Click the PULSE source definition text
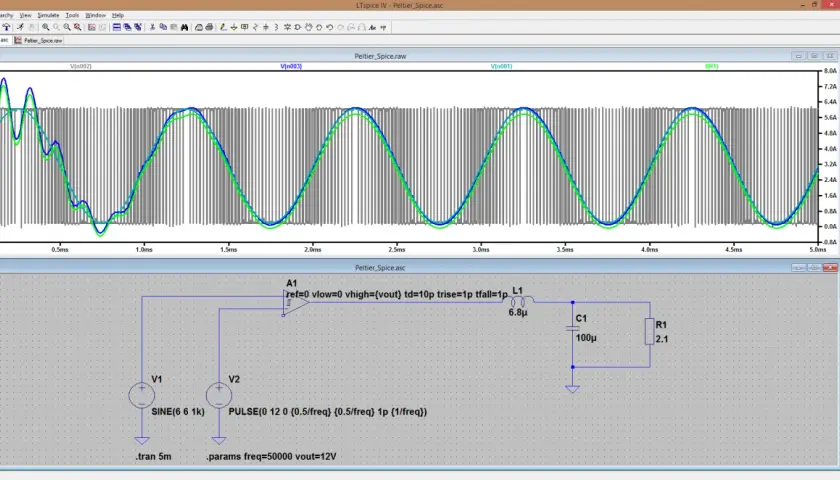Screen dimensions: 840x480 (x=328, y=412)
